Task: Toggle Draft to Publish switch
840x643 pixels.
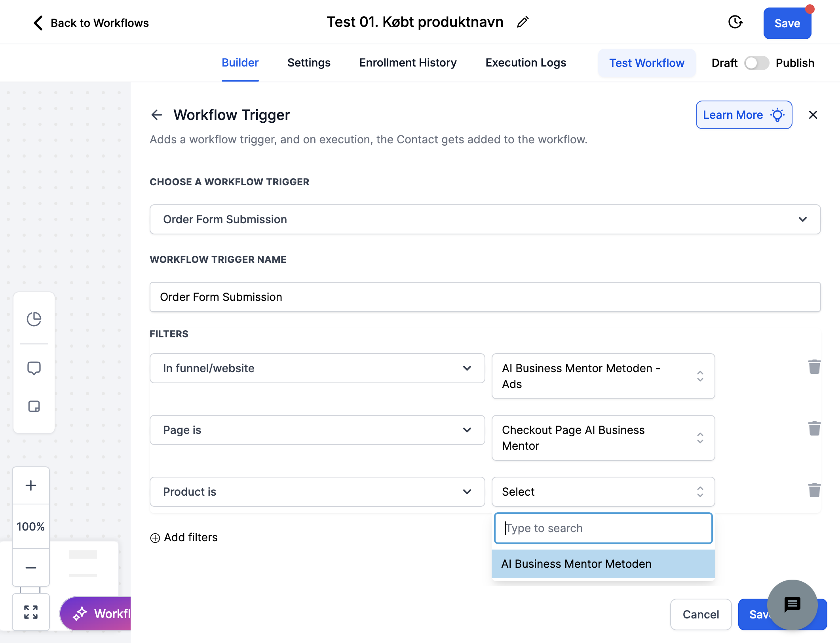Action: pyautogui.click(x=756, y=63)
